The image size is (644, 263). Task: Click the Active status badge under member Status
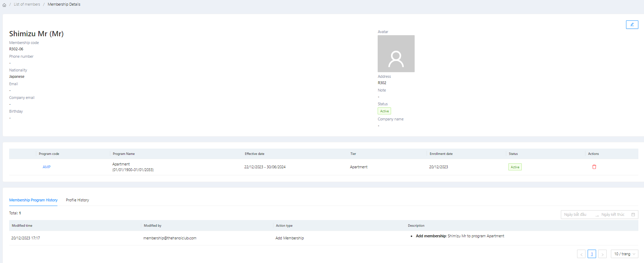click(x=384, y=111)
